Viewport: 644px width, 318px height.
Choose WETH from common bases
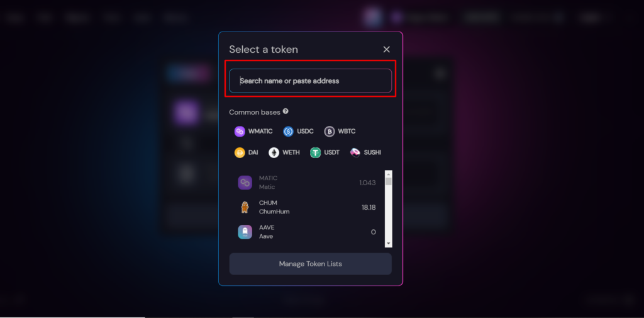click(284, 152)
